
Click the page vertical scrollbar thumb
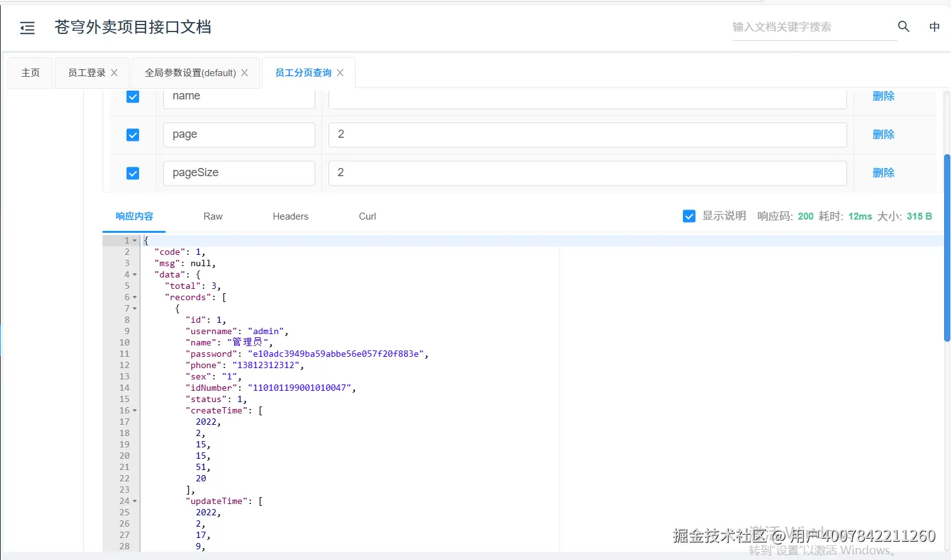click(947, 247)
